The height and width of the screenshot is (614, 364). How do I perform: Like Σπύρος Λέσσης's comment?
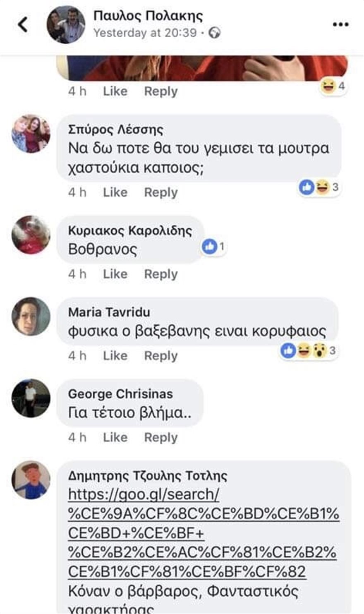pyautogui.click(x=115, y=192)
